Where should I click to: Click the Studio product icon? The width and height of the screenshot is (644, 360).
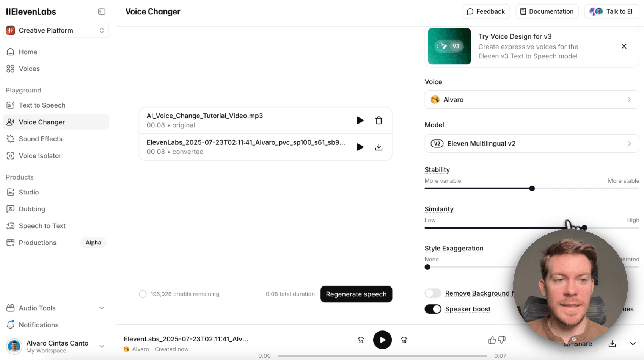[11, 192]
